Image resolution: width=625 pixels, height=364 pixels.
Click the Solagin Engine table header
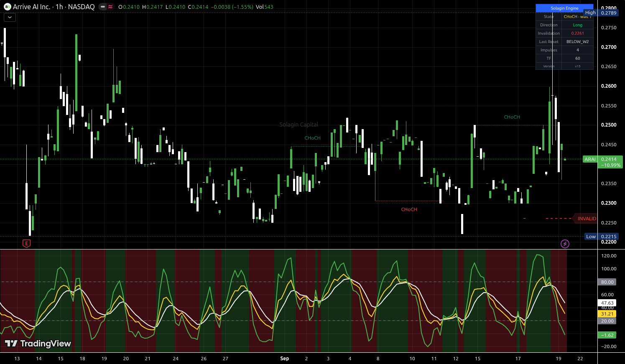coord(564,8)
